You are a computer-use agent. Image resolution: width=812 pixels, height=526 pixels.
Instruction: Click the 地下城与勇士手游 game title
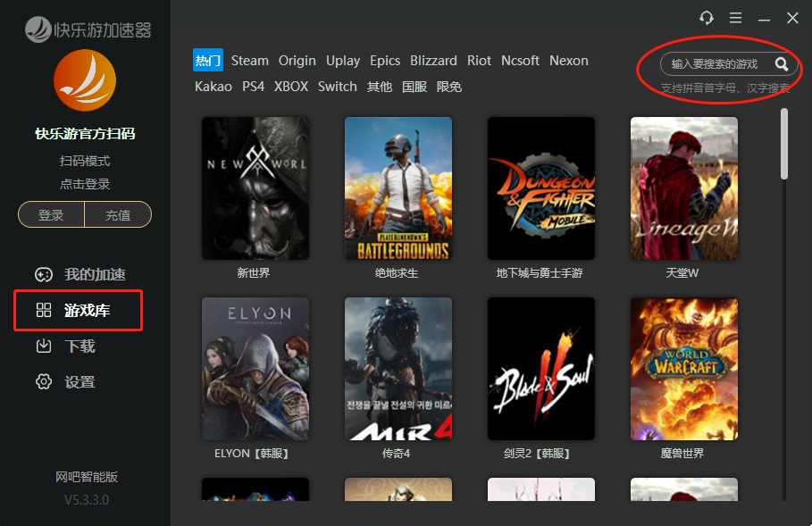(539, 273)
